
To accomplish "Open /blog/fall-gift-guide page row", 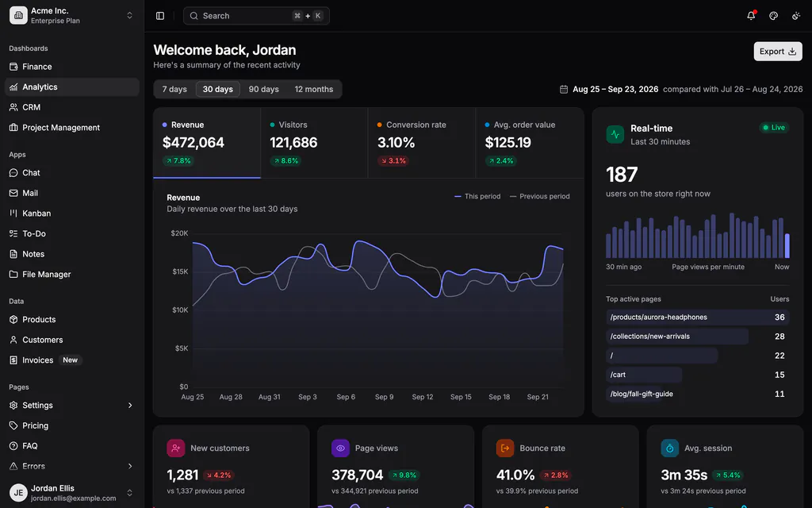I will (x=698, y=394).
